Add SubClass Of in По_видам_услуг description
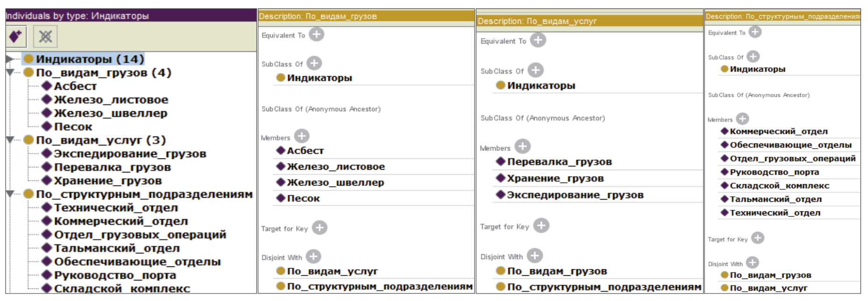The width and height of the screenshot is (868, 301). click(x=535, y=71)
